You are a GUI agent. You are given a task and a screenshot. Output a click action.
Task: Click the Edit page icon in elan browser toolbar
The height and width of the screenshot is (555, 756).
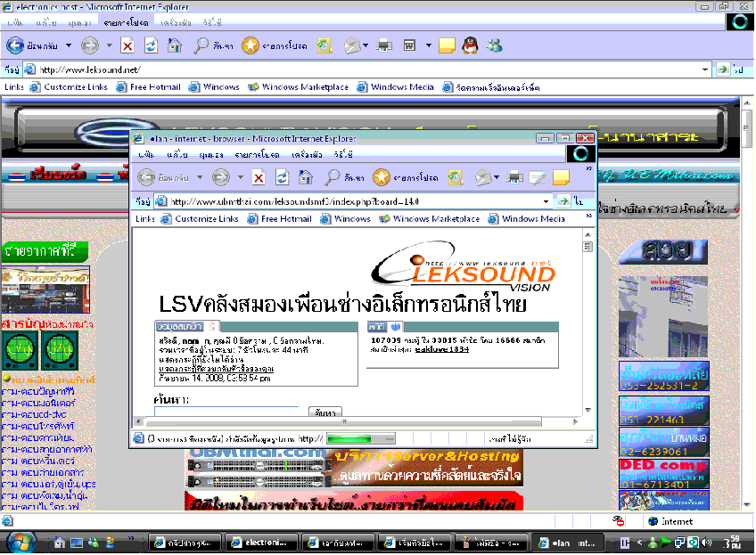click(x=537, y=178)
